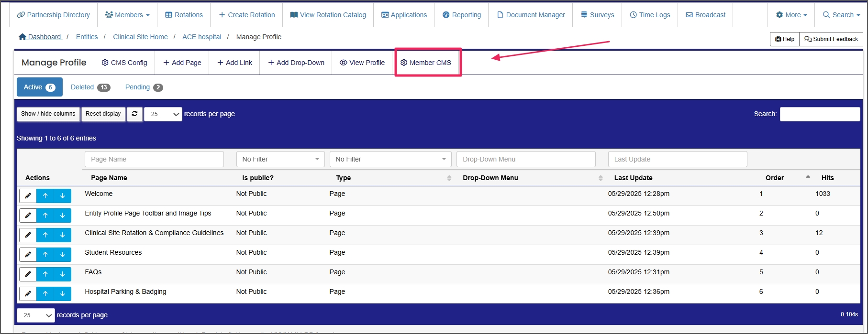This screenshot has height=334, width=868.
Task: Move Entity Profile Page Toolbar row down
Action: (x=63, y=215)
